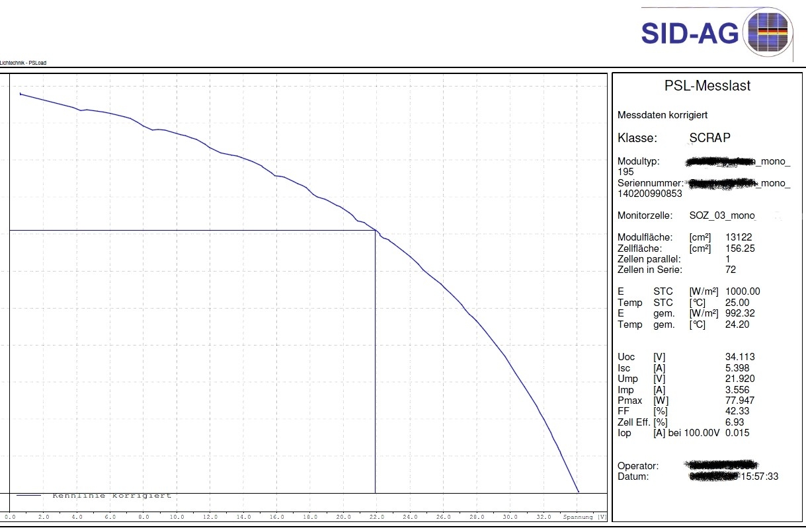This screenshot has height=532, width=806.
Task: Click the fill factor value 42.33
Action: click(737, 411)
